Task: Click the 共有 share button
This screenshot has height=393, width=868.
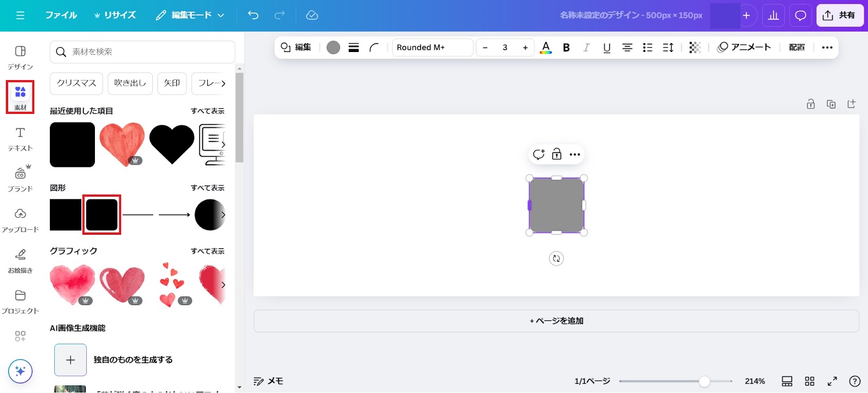Action: coord(839,15)
